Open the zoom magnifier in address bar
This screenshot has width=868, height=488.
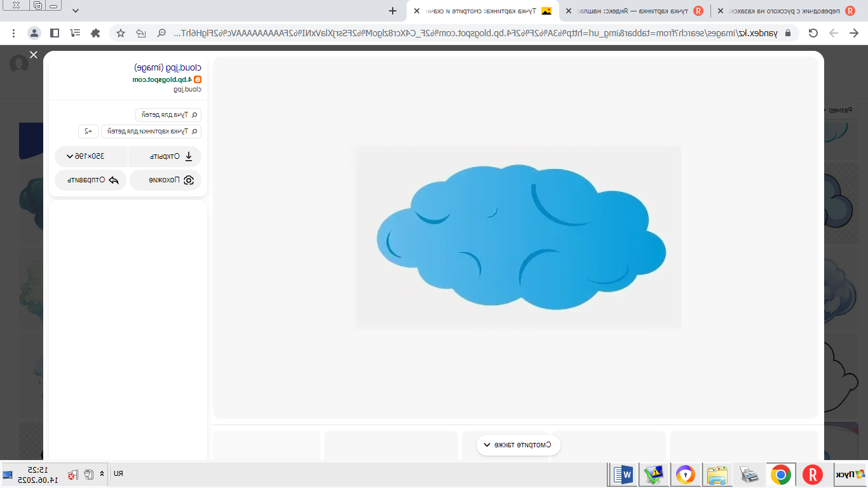click(x=161, y=33)
